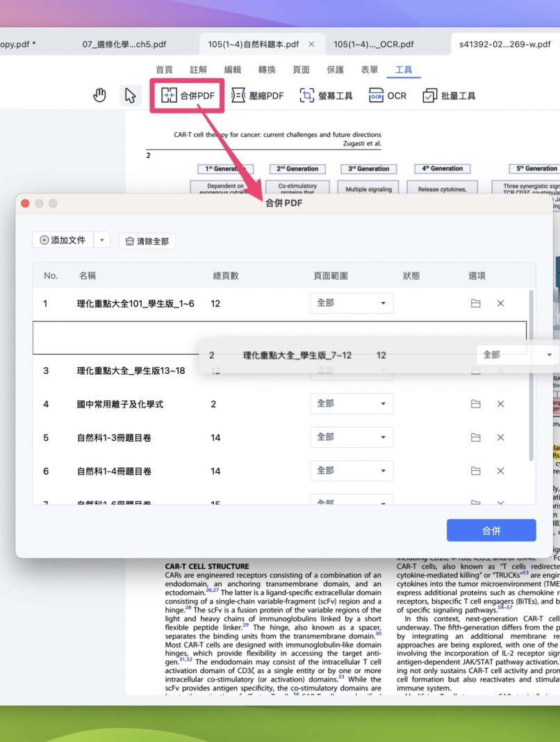Close the 105(1~4)自然科題本.pdf tab
560x742 pixels.
click(311, 45)
